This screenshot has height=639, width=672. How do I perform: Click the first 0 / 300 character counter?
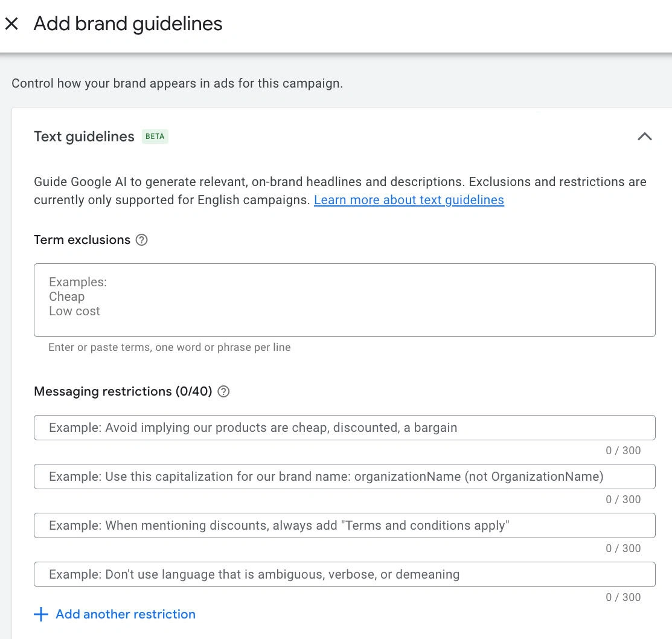pyautogui.click(x=623, y=451)
